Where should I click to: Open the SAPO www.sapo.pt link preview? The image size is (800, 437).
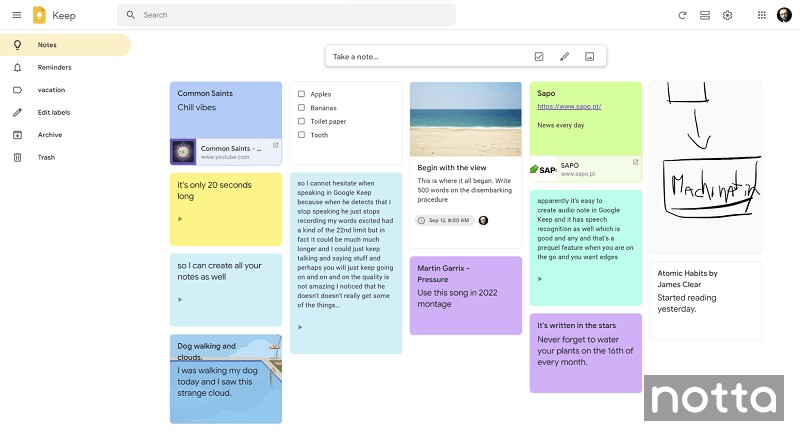(x=586, y=169)
